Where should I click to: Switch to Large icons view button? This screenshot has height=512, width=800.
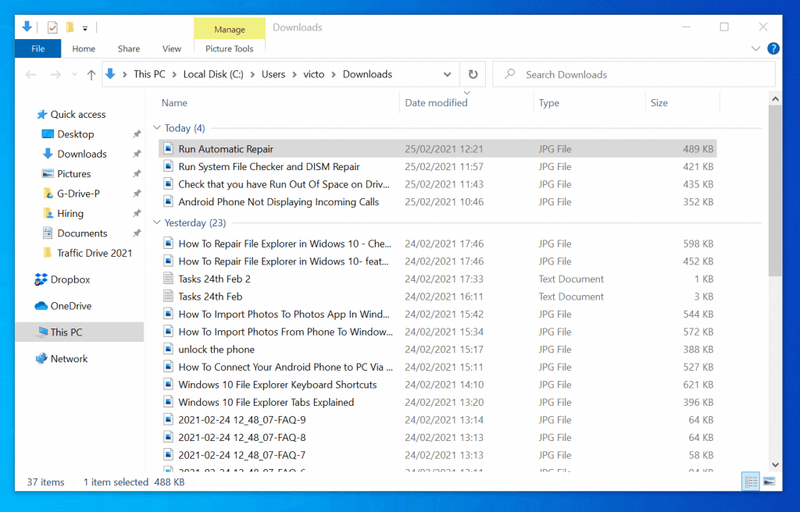click(769, 481)
